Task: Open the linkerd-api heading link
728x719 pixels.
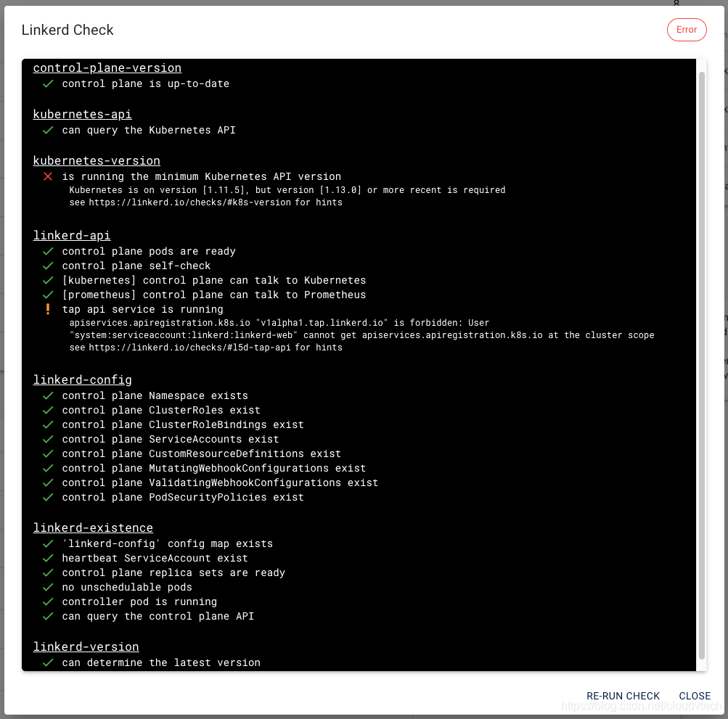Action: (72, 235)
